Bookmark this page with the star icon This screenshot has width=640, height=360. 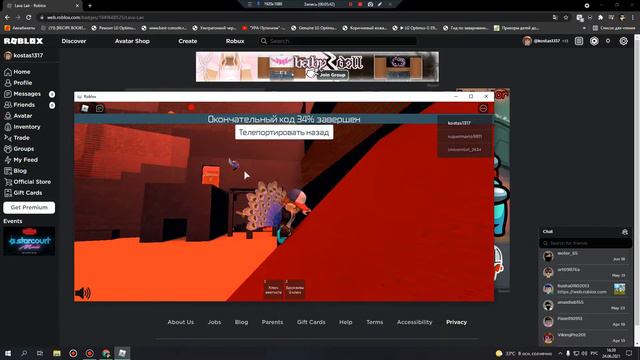[x=566, y=18]
